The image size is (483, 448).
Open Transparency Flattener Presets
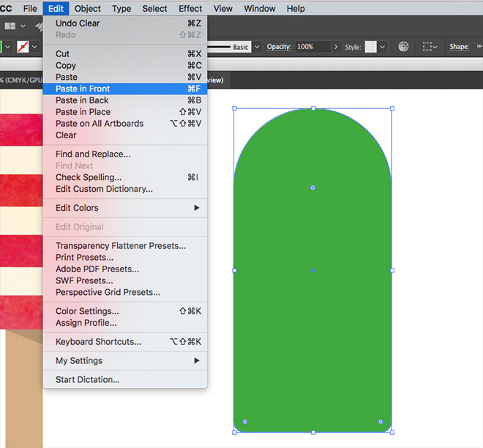click(x=125, y=246)
